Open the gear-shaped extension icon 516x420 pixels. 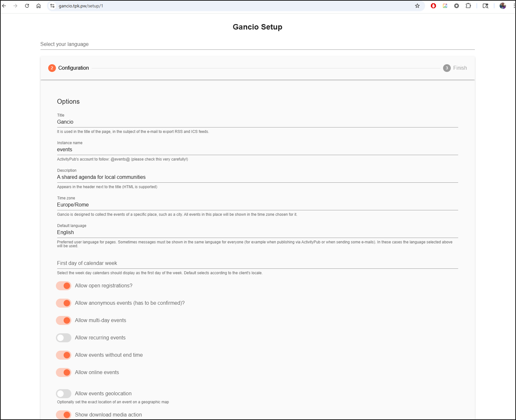pyautogui.click(x=457, y=6)
